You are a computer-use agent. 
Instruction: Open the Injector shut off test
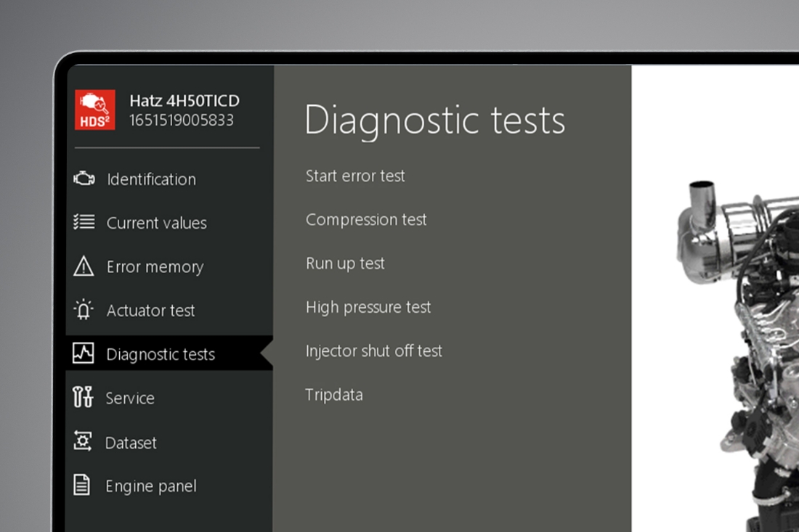point(374,351)
